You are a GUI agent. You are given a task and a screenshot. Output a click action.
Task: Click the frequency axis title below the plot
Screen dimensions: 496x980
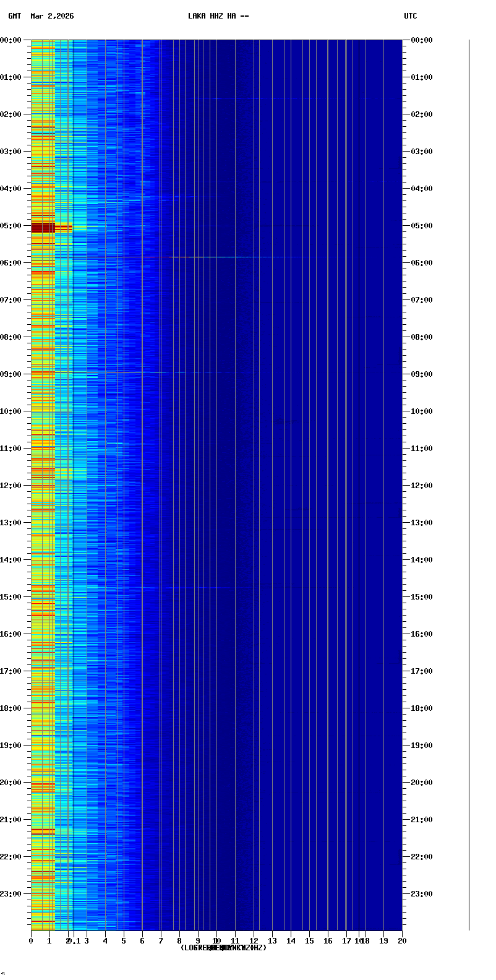coord(223,948)
